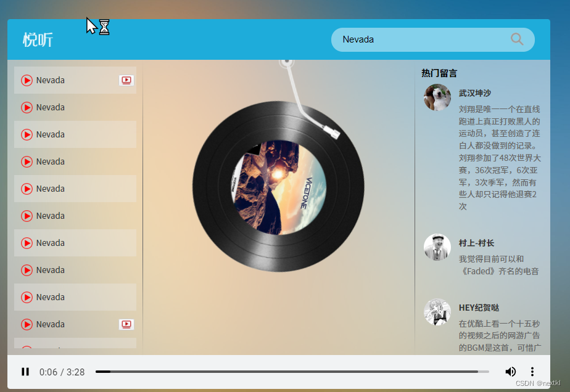Click the play icon of the fifth Nevada song

click(x=27, y=189)
